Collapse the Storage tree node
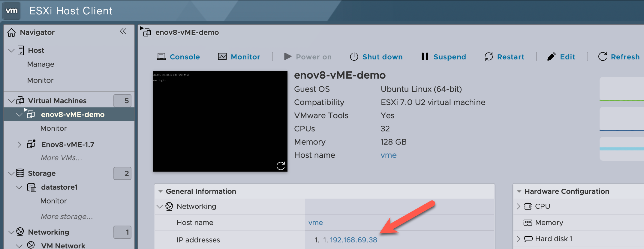The image size is (644, 249). (x=11, y=173)
